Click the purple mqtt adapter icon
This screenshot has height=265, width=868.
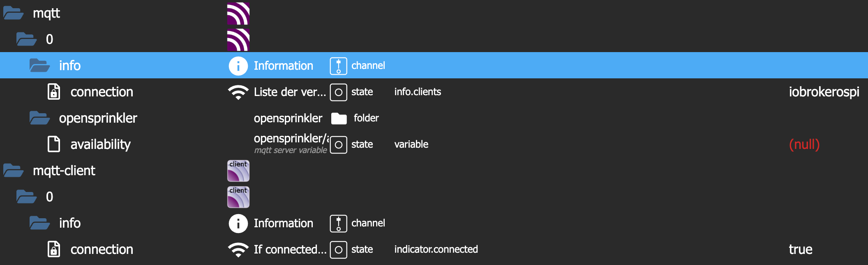[x=238, y=14]
